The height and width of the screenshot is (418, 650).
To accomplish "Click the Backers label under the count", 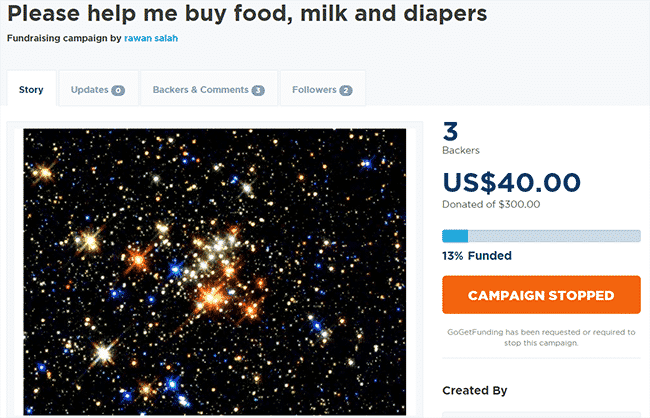I will click(461, 150).
